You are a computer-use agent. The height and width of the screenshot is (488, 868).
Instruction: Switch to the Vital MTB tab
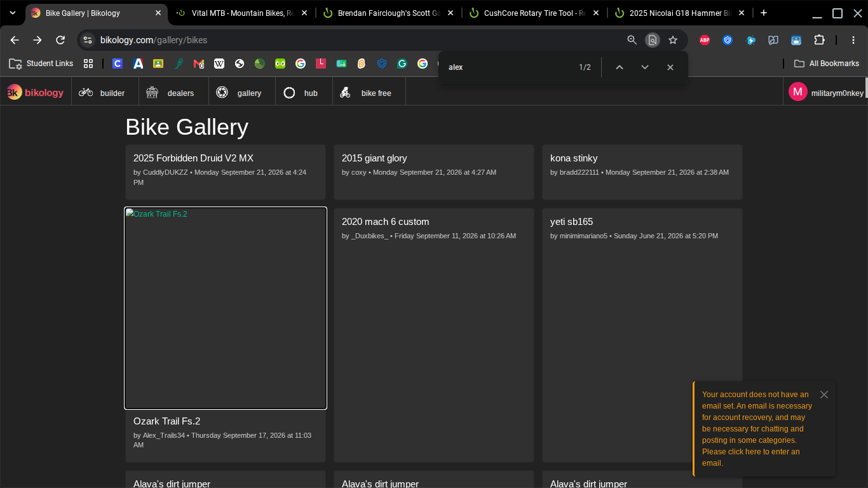(241, 13)
